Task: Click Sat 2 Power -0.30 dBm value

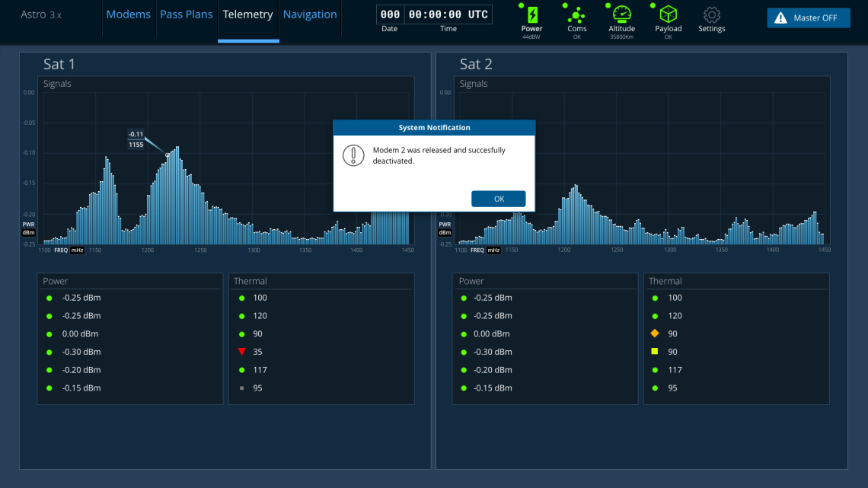Action: [493, 352]
